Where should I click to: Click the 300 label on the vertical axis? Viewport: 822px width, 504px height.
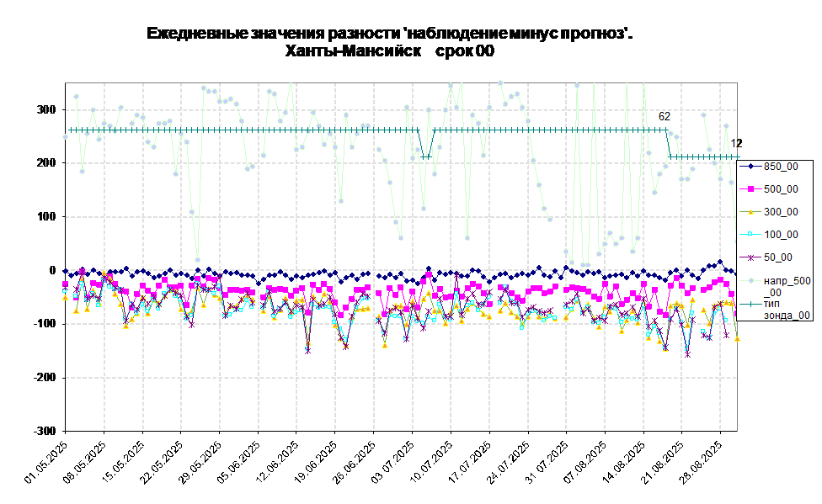[51, 110]
